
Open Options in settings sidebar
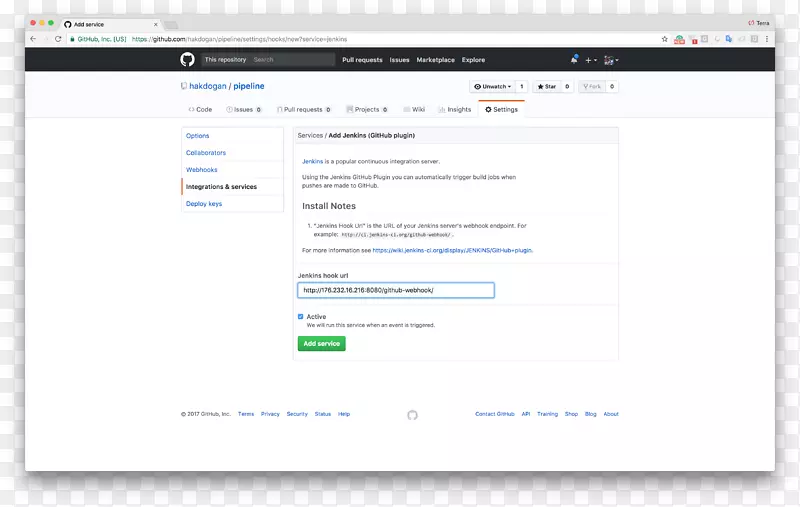(197, 136)
